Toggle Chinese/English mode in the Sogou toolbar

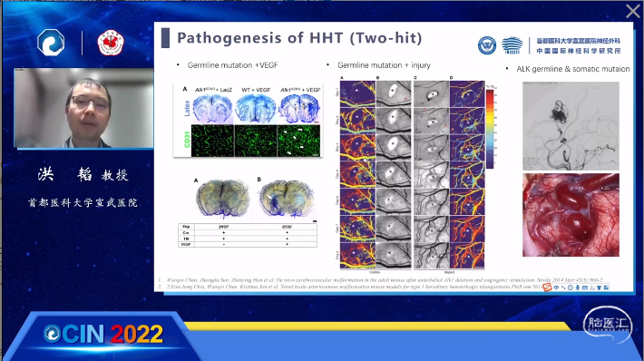pos(556,288)
